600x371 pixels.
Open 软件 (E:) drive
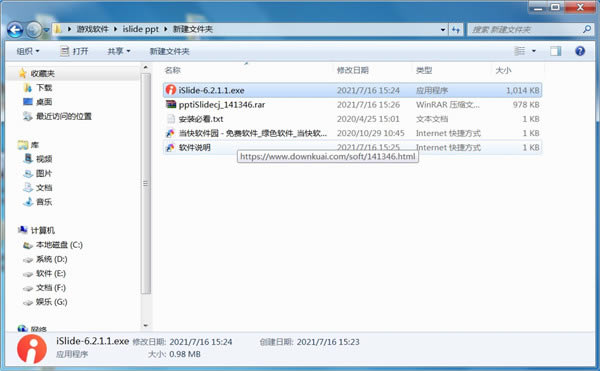51,273
